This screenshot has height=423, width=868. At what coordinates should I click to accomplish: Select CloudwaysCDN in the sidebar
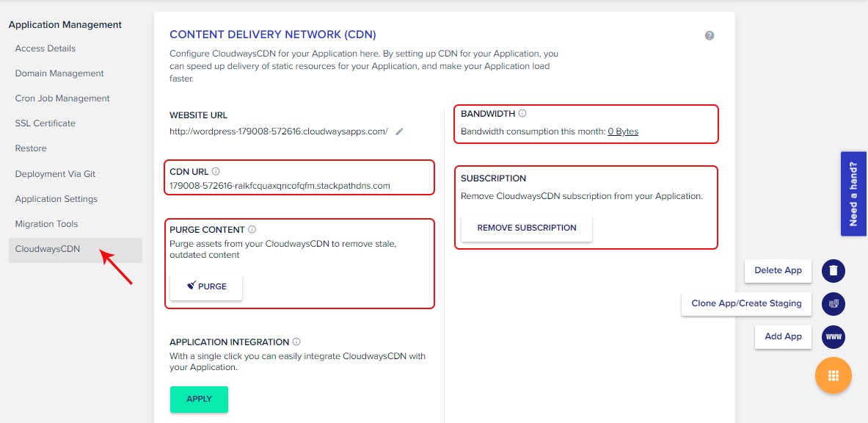click(x=47, y=249)
